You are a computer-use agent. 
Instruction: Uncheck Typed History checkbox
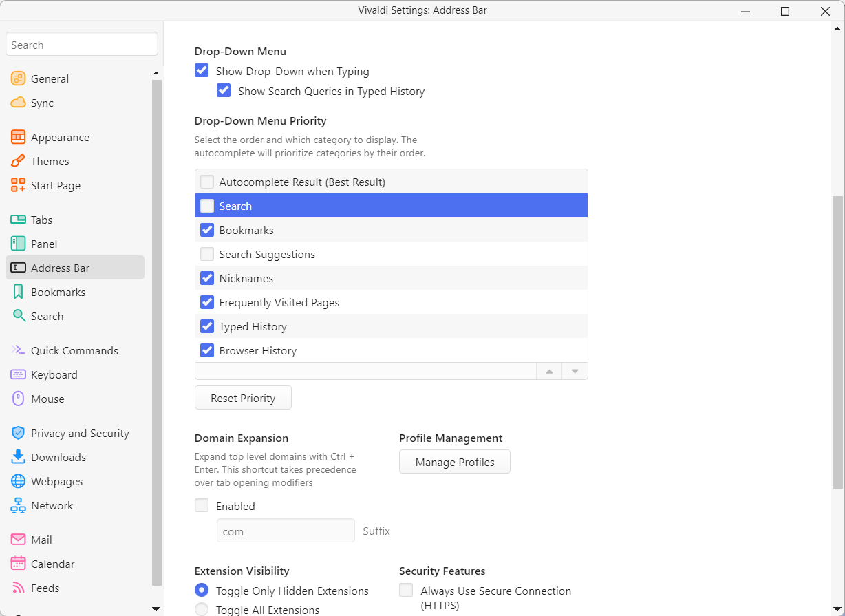[x=207, y=326]
